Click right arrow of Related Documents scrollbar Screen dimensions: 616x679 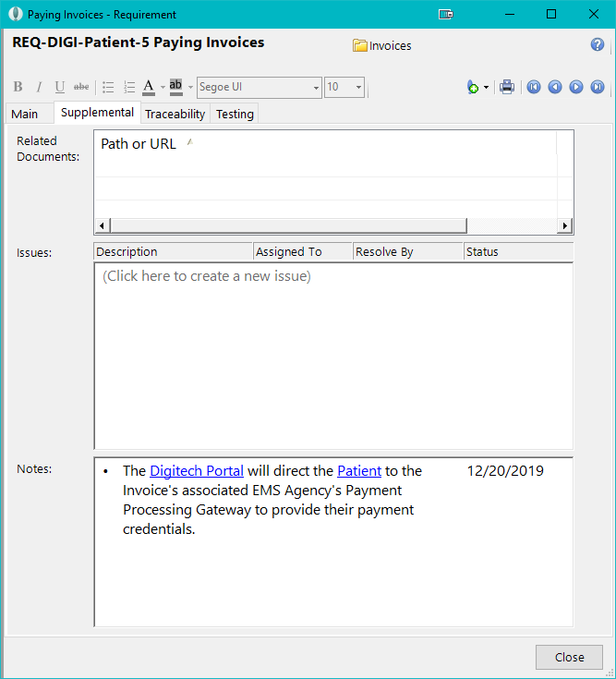point(564,225)
